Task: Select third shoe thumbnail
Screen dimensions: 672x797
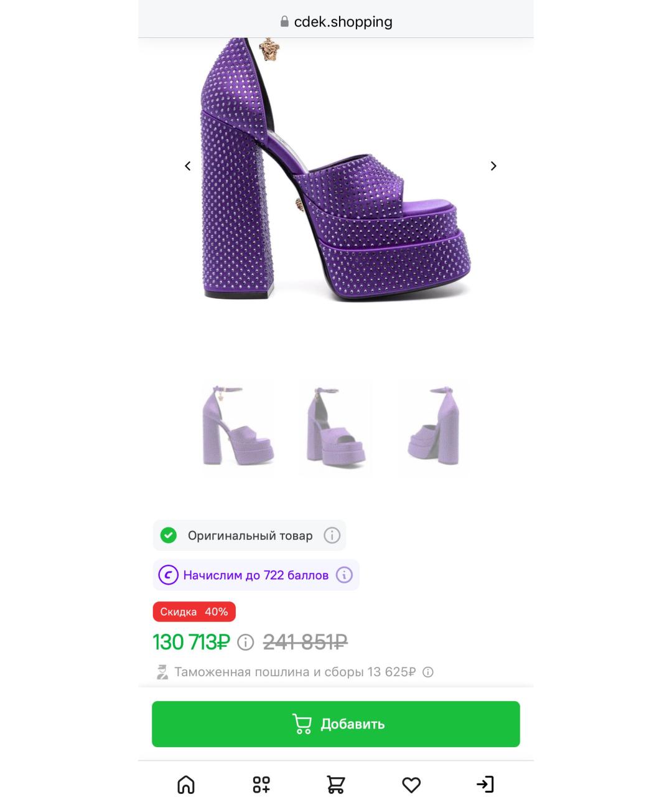Action: coord(434,427)
